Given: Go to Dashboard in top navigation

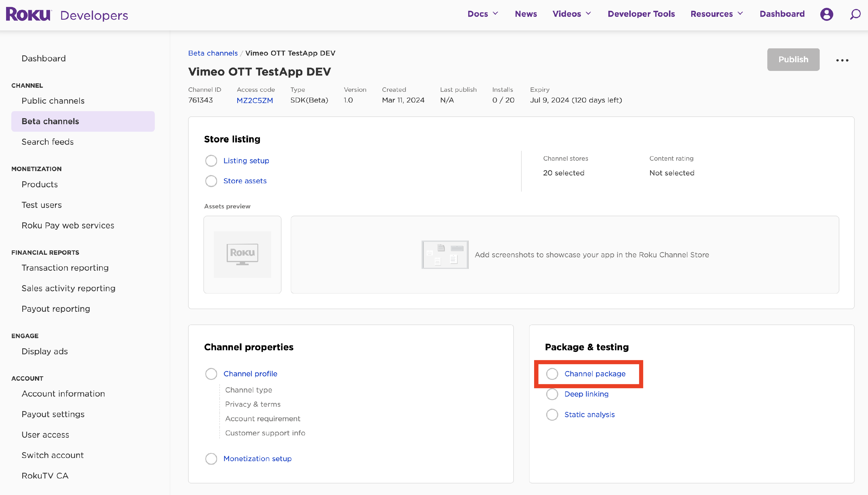Looking at the screenshot, I should tap(782, 14).
